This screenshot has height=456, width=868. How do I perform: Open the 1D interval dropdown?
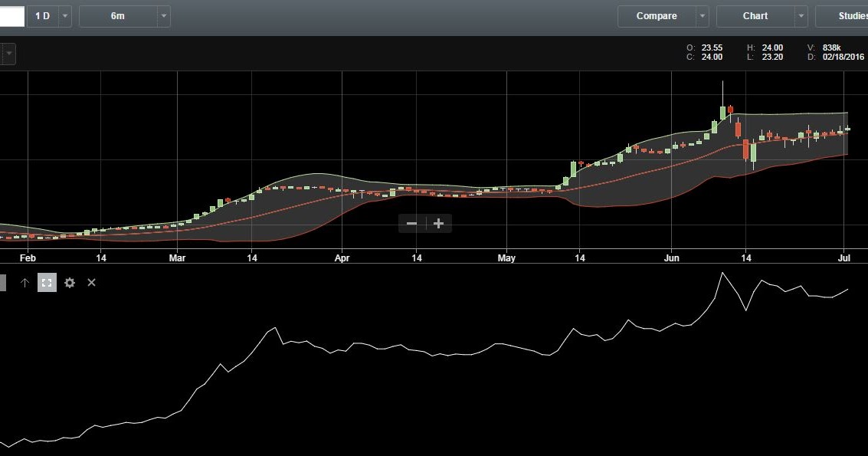coord(64,15)
